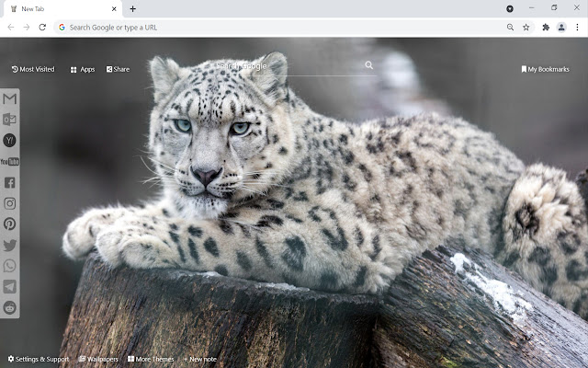Image resolution: width=588 pixels, height=368 pixels.
Task: Browse More Themes
Action: pyautogui.click(x=151, y=359)
